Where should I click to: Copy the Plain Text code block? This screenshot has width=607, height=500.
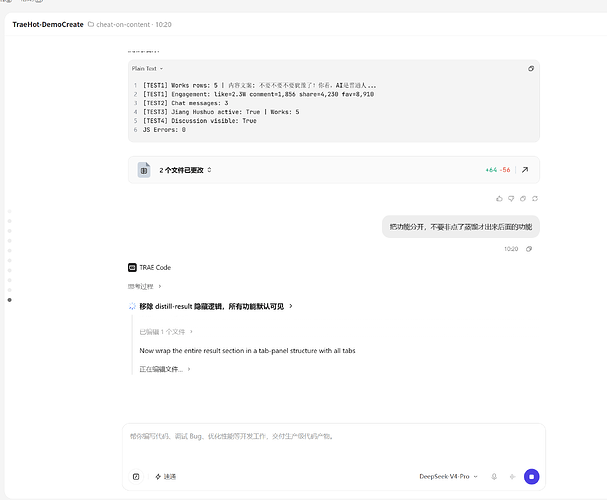[x=531, y=68]
